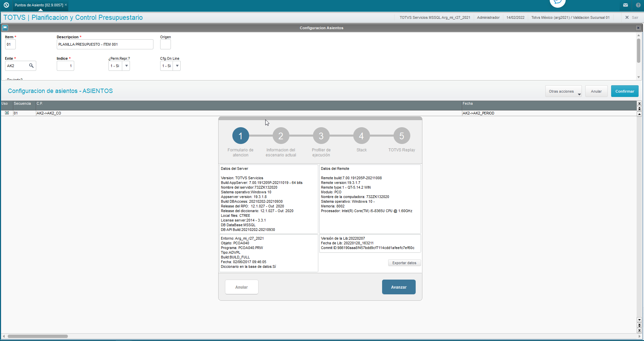
Task: Click the form panel vertical scrollbar thumb
Action: [639, 51]
